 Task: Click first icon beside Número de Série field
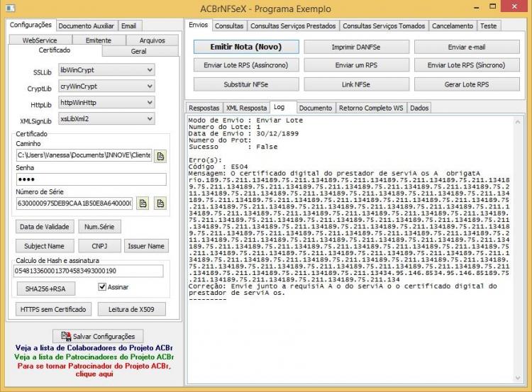tap(143, 203)
